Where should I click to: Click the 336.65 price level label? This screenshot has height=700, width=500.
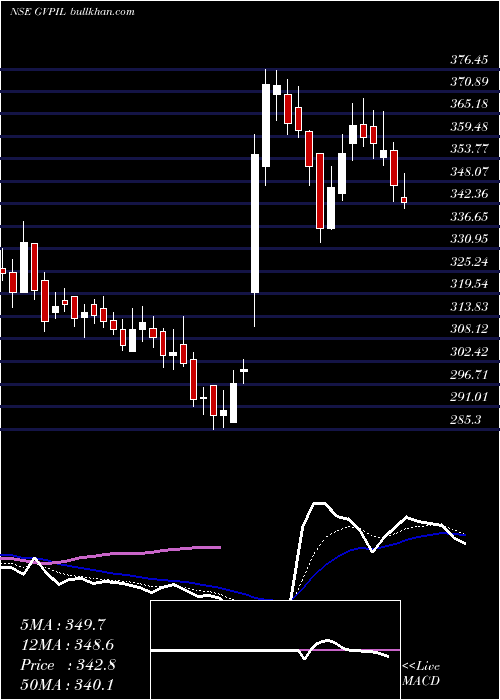click(x=469, y=217)
